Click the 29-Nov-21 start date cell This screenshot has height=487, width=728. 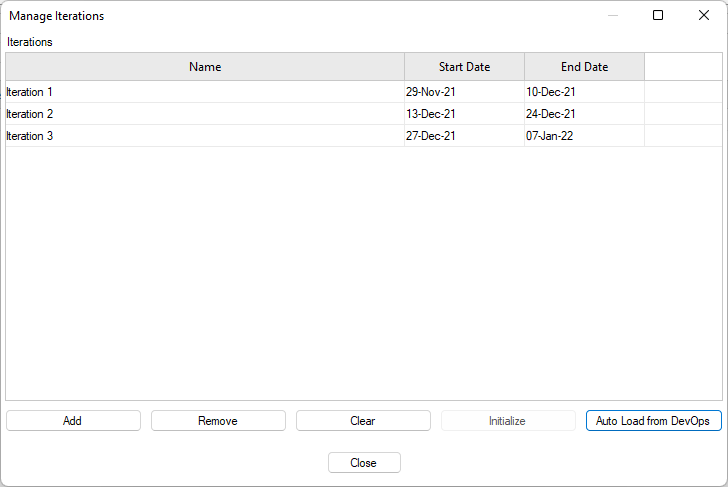click(431, 92)
